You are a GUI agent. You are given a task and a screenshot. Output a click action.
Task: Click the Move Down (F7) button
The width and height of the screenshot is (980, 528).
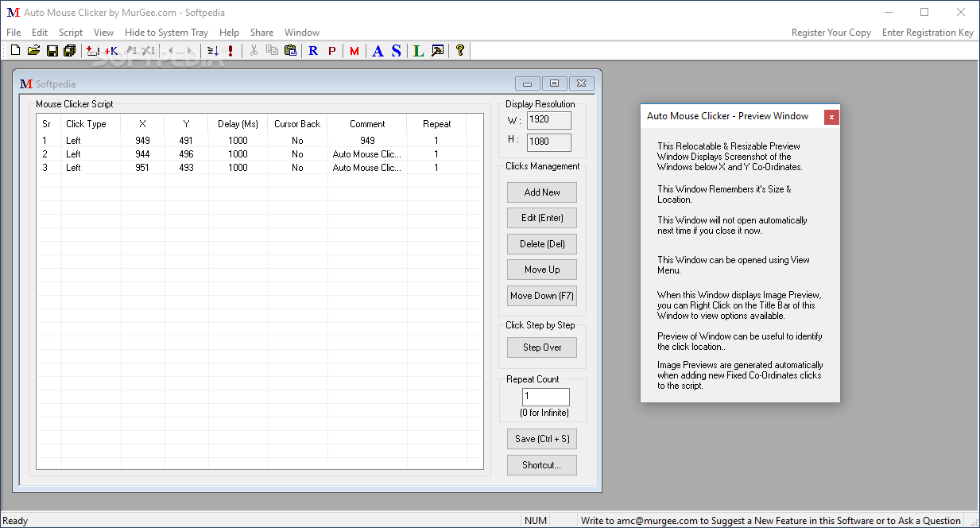pos(542,296)
